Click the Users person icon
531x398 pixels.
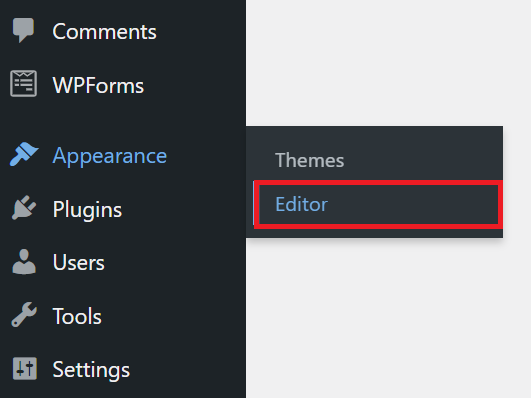pyautogui.click(x=24, y=261)
